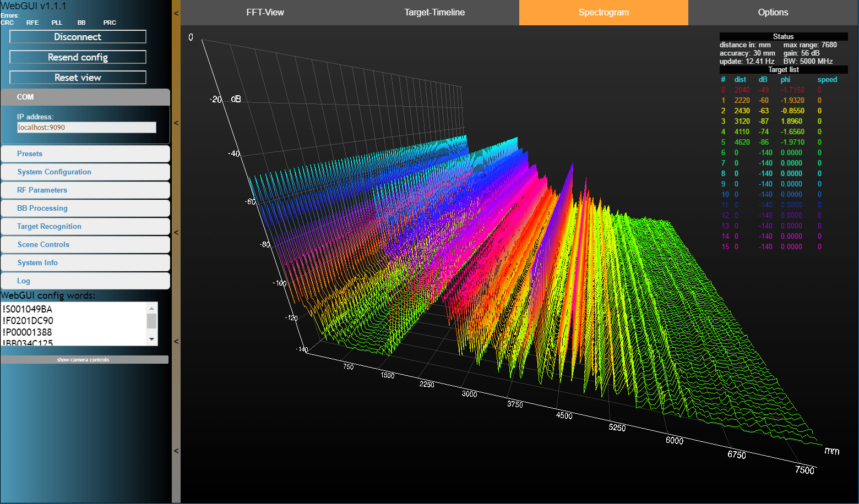Click the Disconnect button

(77, 36)
